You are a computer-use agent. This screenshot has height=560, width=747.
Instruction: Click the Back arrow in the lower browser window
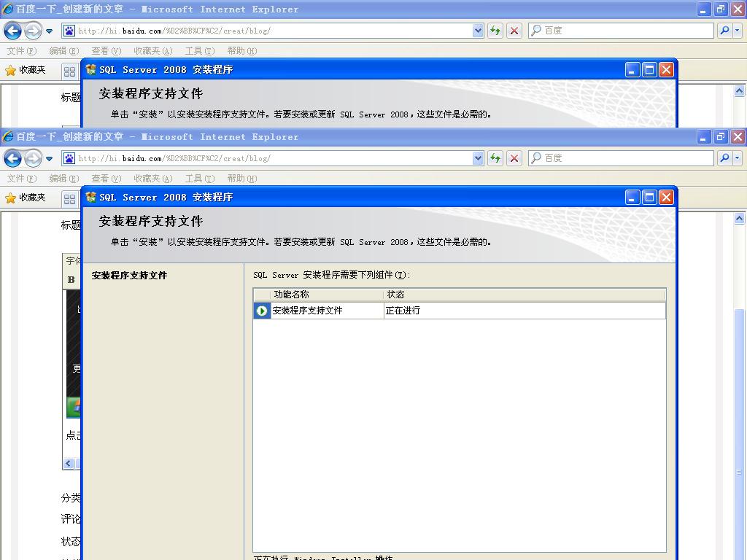[x=12, y=158]
